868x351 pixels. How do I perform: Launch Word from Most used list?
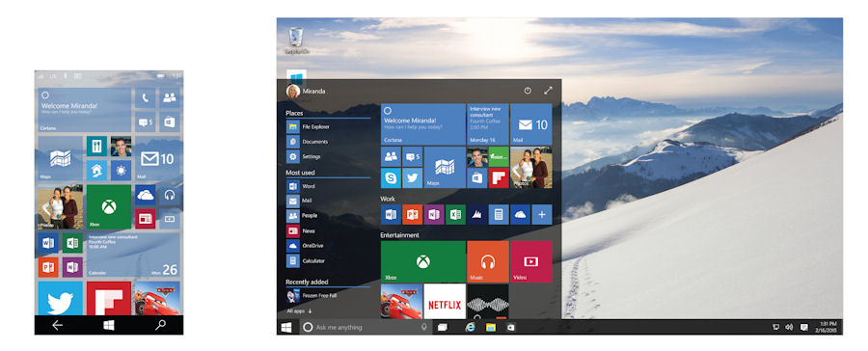[x=328, y=186]
